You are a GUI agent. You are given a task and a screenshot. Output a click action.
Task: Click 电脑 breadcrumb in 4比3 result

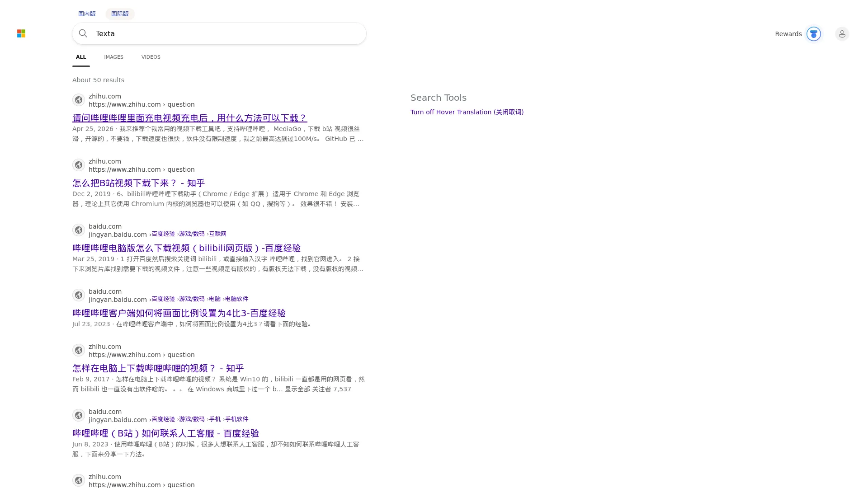click(215, 299)
